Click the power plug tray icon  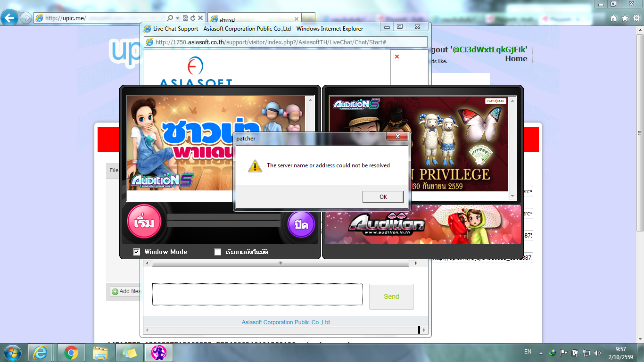(x=575, y=353)
